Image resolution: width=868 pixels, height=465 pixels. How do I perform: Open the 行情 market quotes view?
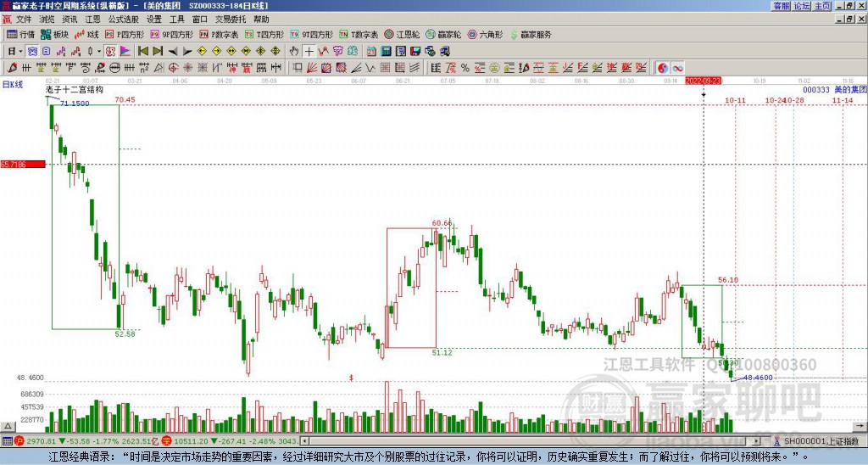point(20,34)
